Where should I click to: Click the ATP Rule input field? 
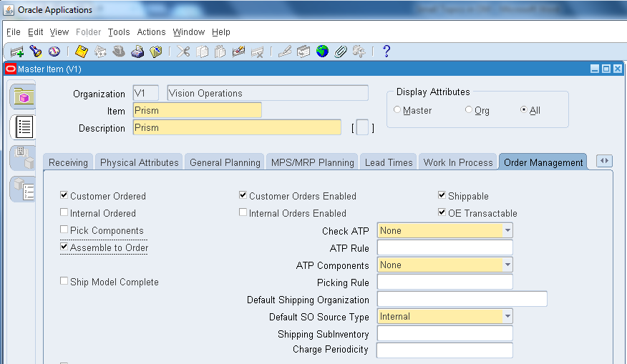pyautogui.click(x=445, y=247)
